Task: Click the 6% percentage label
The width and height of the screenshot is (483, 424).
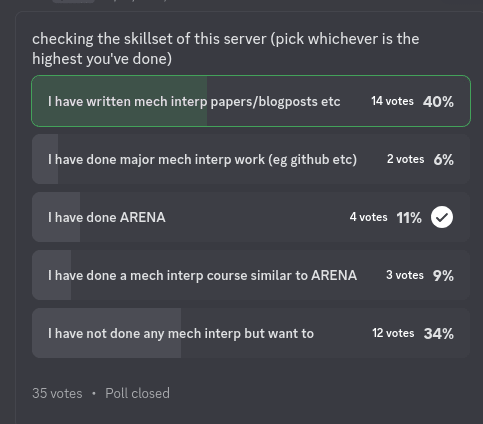Action: coord(443,160)
